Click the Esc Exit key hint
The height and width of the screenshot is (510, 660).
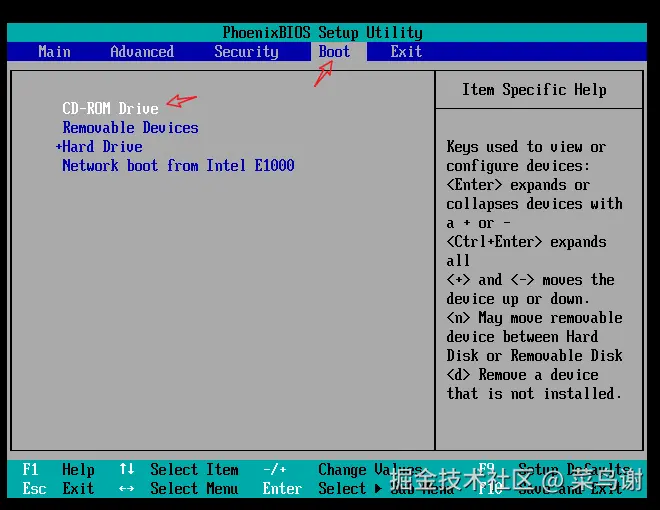[59, 489]
